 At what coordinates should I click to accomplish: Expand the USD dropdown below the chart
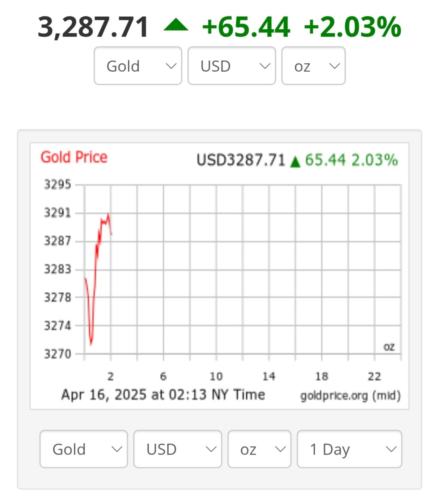[x=177, y=449]
